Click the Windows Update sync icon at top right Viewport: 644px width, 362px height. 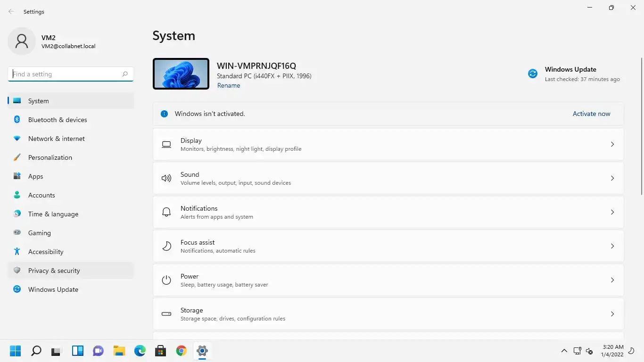tap(533, 74)
